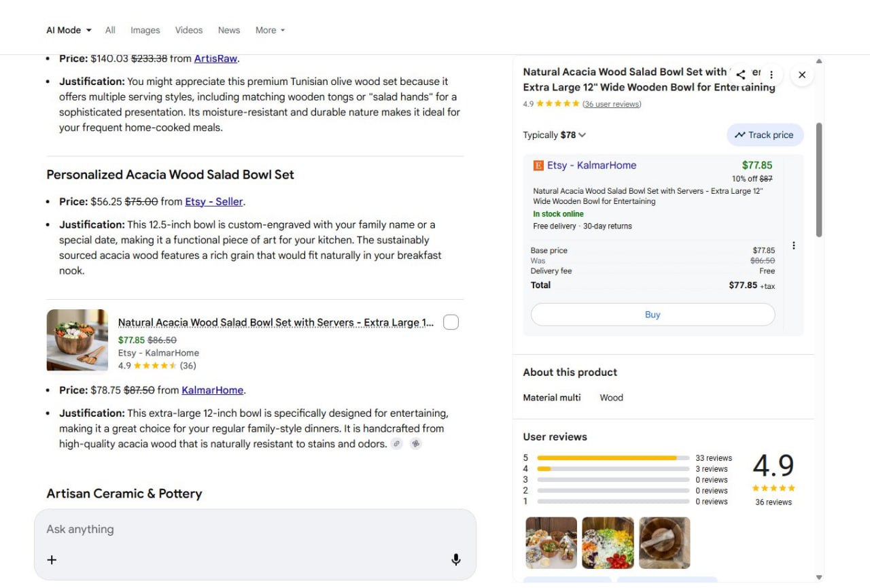
Task: Expand the Typically $78 price chevron
Action: click(x=582, y=135)
